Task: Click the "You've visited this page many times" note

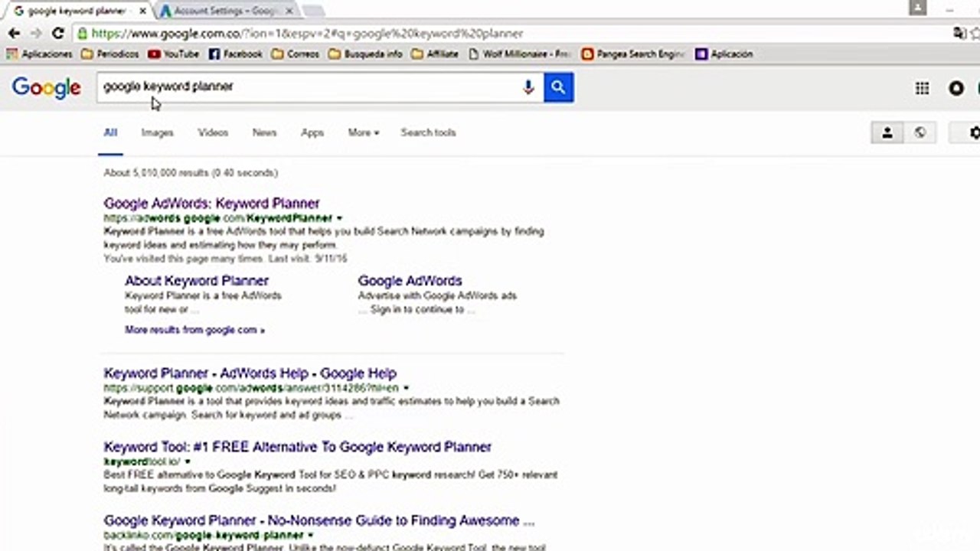Action: coord(225,259)
